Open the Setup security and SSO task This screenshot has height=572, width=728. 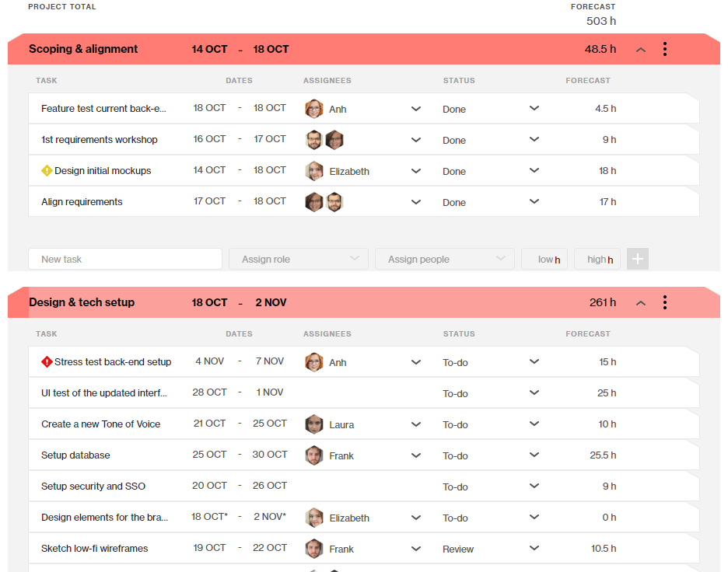tap(93, 487)
